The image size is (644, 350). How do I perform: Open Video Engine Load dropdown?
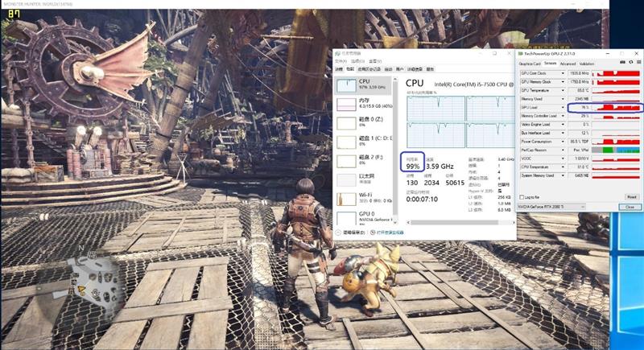[x=563, y=125]
